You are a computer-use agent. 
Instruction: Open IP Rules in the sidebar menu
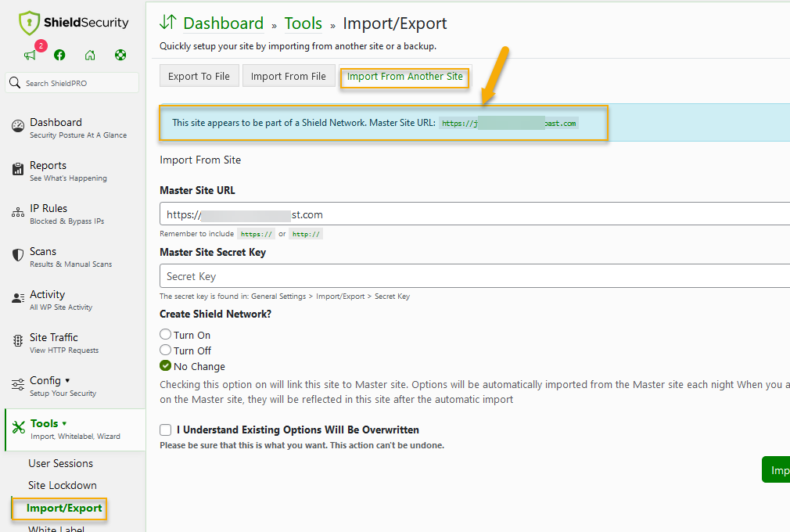66,214
